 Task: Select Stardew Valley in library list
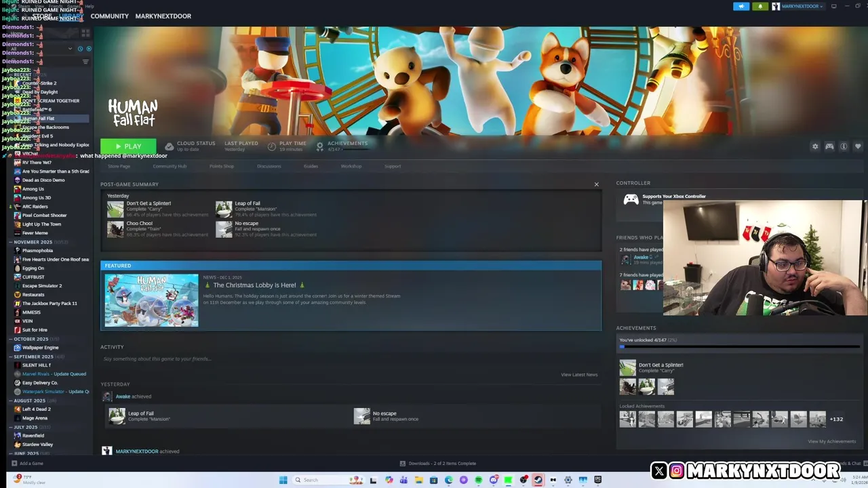[37, 445]
